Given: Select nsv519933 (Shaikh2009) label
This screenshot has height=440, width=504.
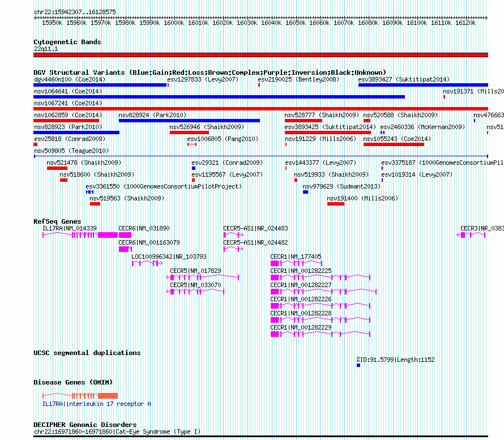Looking at the screenshot, I should pos(331,174).
